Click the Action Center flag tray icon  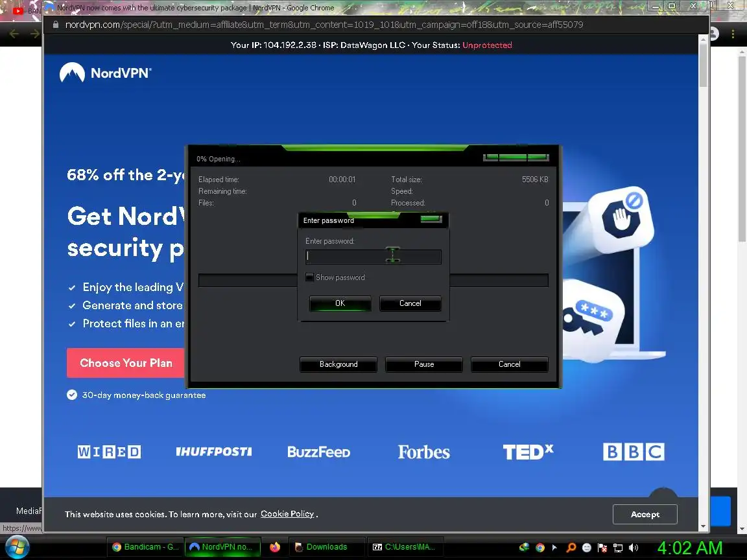coord(602,548)
